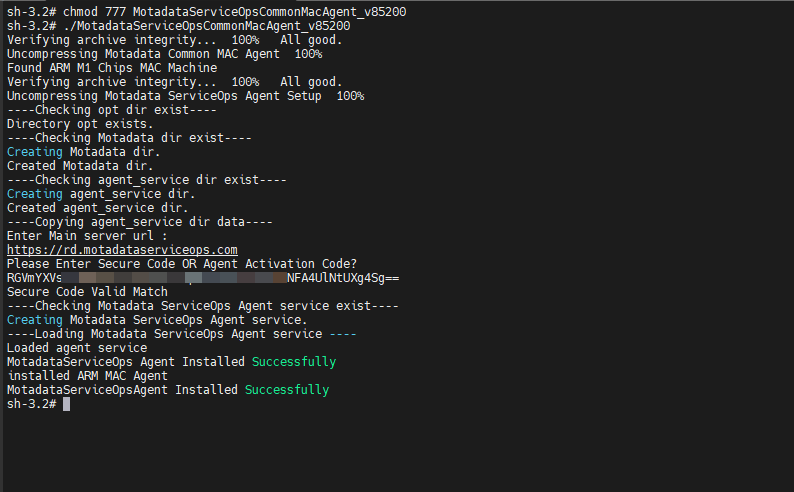The width and height of the screenshot is (794, 492).
Task: Click the 'Secure Code Valid Match' line
Action: [87, 291]
